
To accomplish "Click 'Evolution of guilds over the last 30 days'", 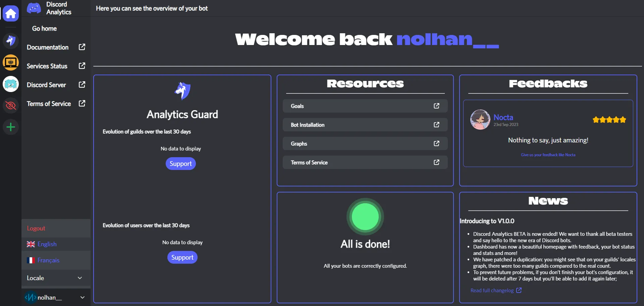I will coord(147,132).
